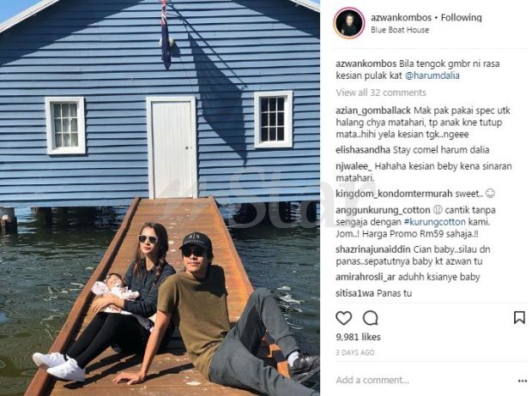Open the elishasandha commenter profile
This screenshot has height=396, width=532.
(x=363, y=149)
